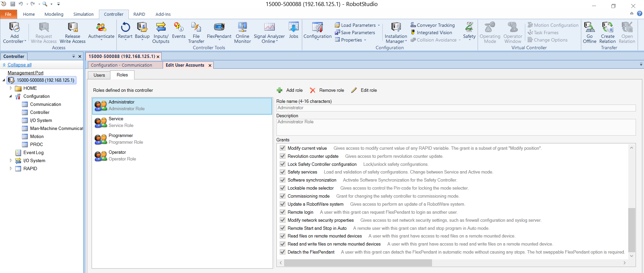Click the Restart controller icon

tap(125, 27)
